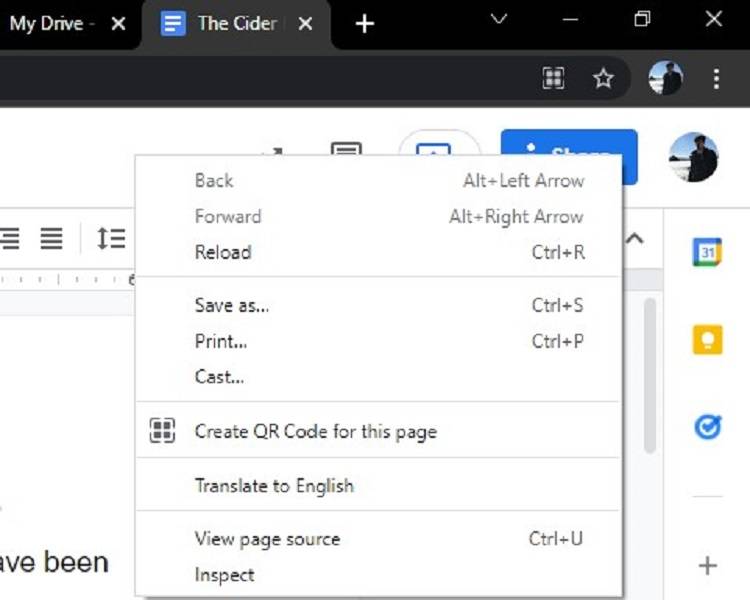The height and width of the screenshot is (600, 750).
Task: Choose Save as... in context menu
Action: tap(232, 305)
